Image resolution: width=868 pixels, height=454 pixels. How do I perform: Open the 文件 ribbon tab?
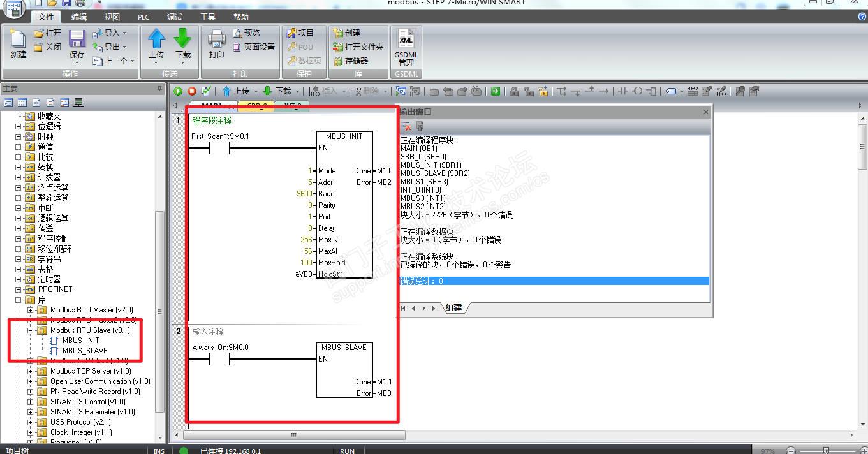[46, 17]
